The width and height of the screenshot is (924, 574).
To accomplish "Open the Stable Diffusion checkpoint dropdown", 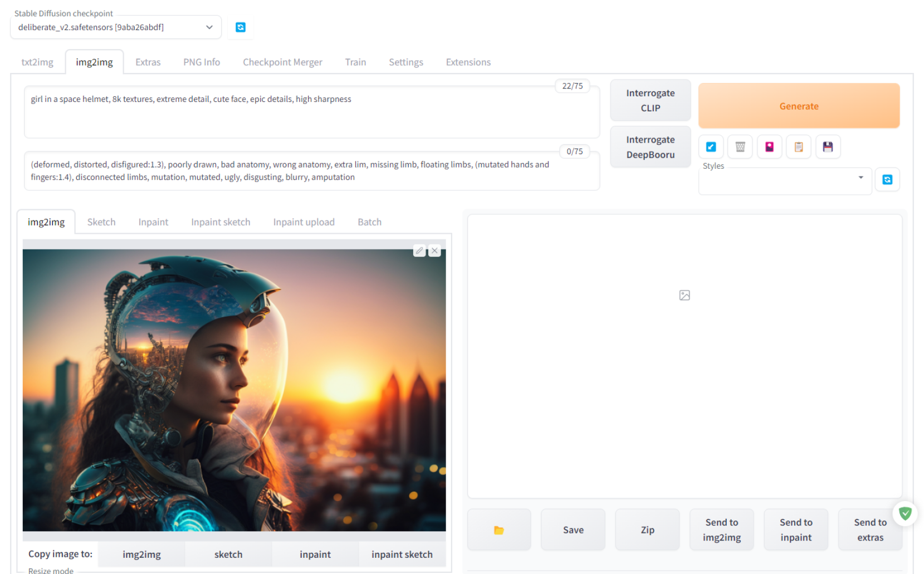I will [x=116, y=27].
